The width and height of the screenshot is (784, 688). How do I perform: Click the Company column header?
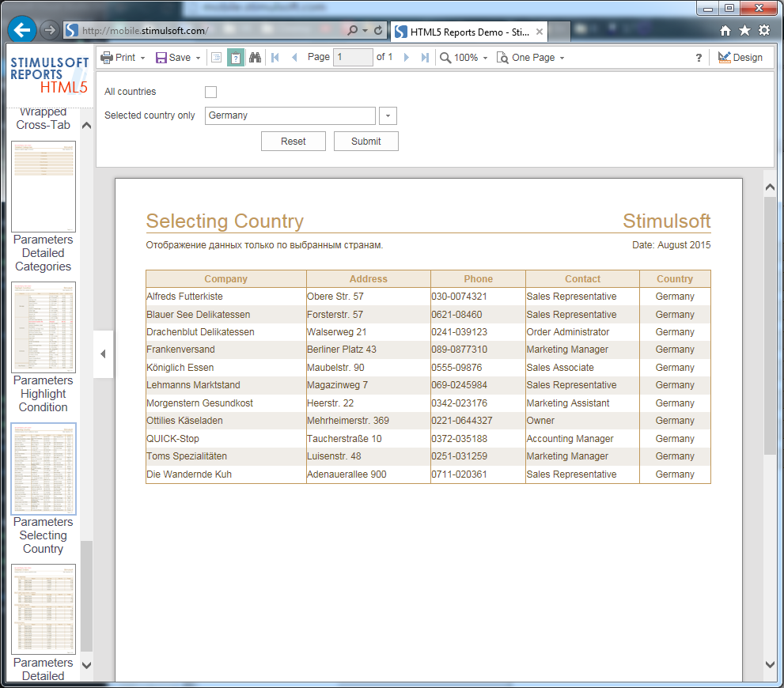click(x=226, y=279)
